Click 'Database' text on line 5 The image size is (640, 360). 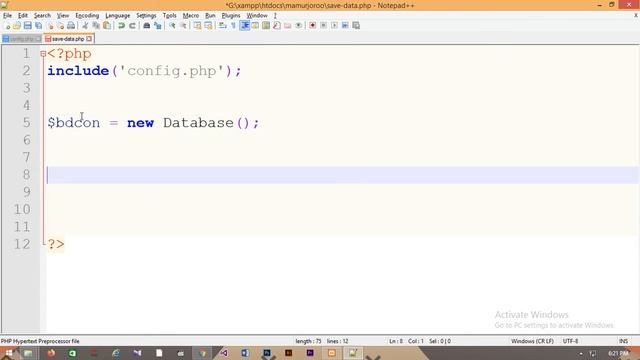198,122
